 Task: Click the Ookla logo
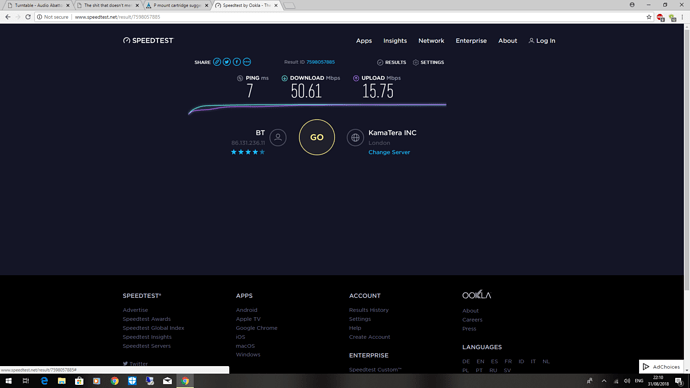tap(477, 295)
